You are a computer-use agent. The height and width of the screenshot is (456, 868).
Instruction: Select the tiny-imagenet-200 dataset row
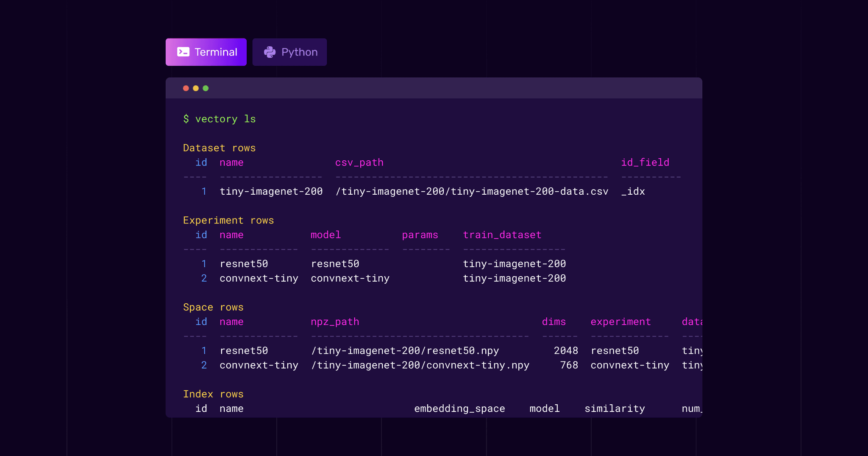click(x=271, y=191)
